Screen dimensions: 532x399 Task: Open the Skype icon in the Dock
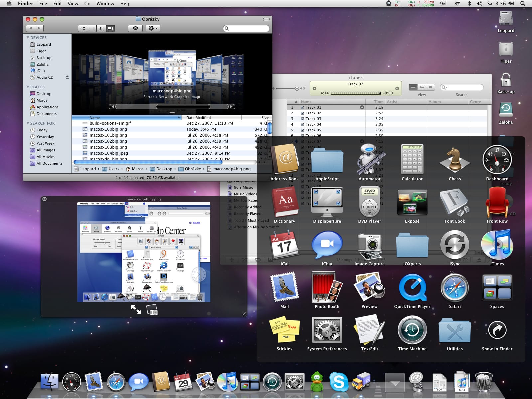339,382
